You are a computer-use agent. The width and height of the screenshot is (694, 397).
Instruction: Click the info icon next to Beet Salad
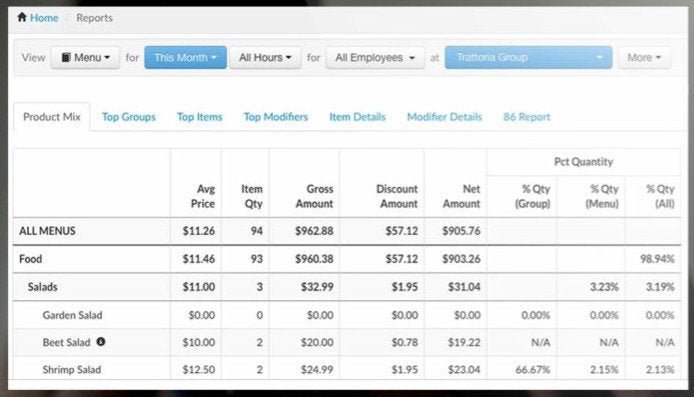tap(101, 342)
